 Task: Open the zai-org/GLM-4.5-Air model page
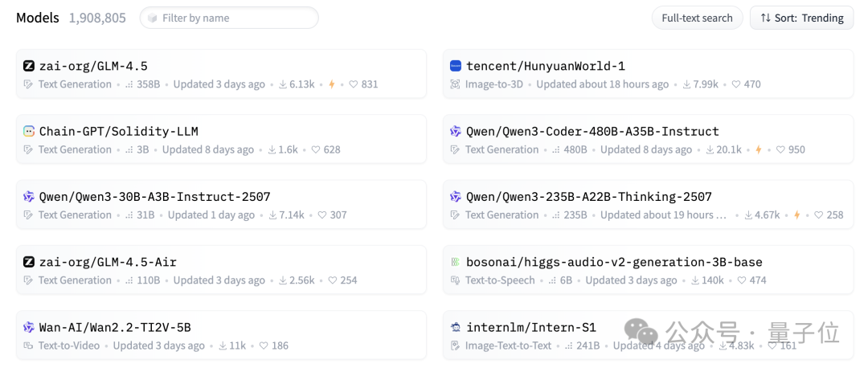coord(108,262)
